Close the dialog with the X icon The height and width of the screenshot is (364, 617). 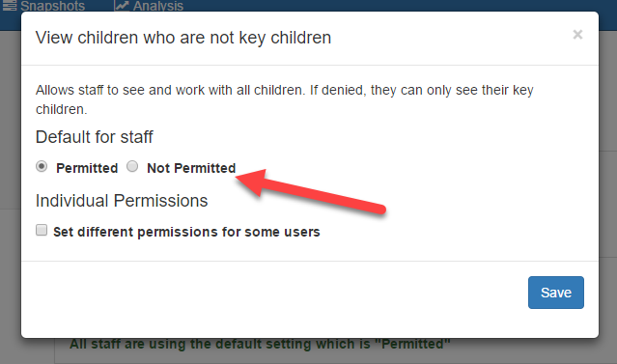[x=577, y=35]
